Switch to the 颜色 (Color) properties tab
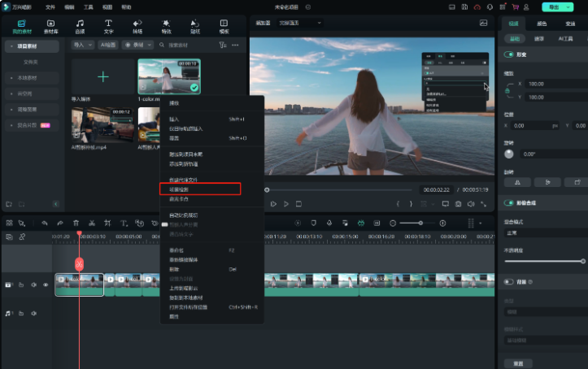588x369 pixels. (542, 24)
